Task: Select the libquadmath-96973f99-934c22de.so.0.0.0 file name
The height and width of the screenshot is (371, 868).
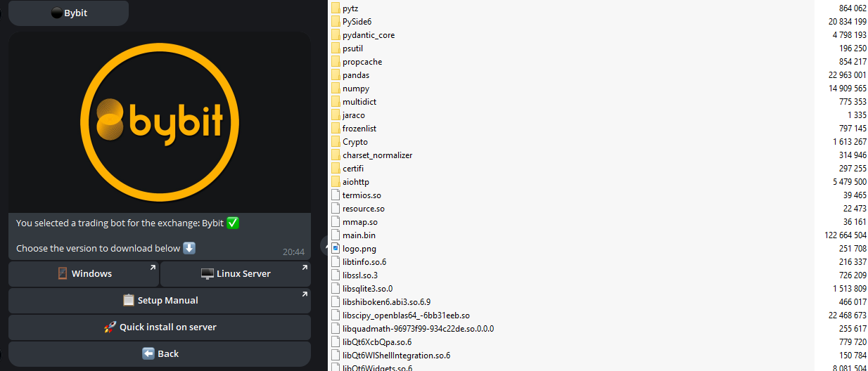Action: click(x=418, y=329)
